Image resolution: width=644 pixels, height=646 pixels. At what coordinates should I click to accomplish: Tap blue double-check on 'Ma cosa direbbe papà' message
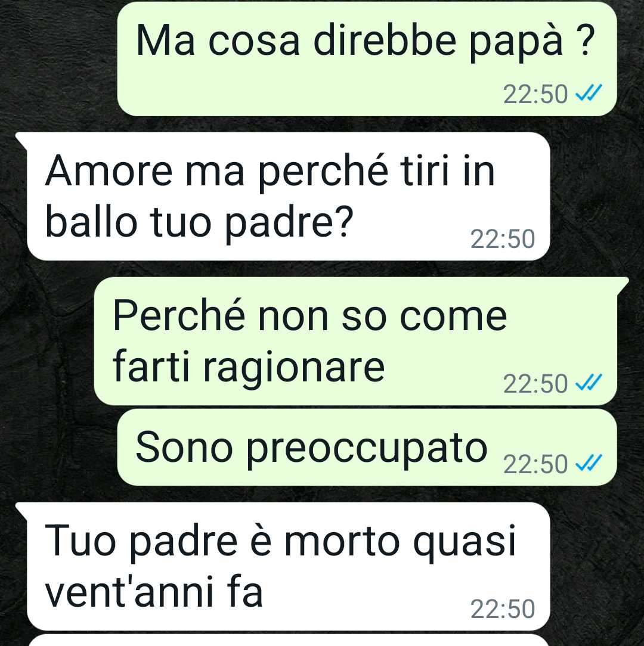click(x=589, y=93)
